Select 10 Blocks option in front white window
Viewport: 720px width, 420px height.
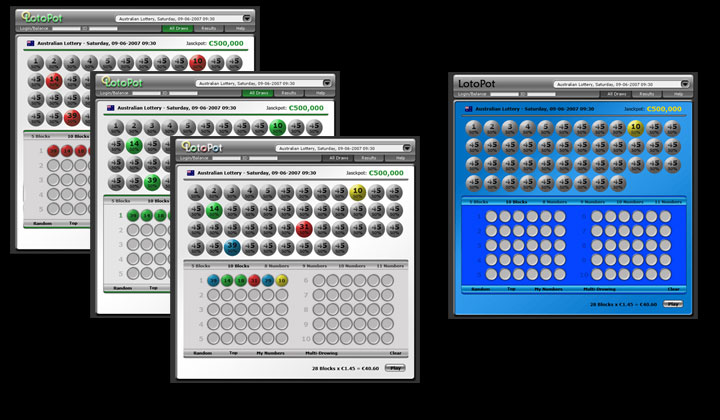(239, 266)
